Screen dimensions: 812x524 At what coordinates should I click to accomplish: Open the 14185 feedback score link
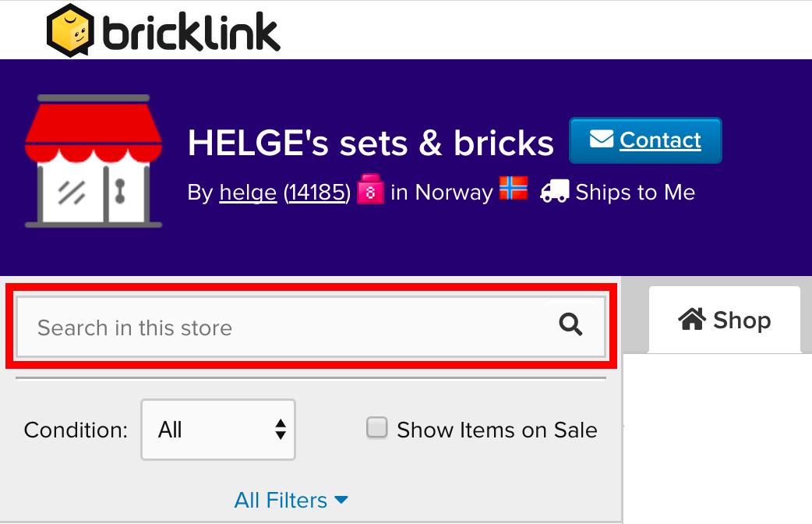(x=317, y=193)
